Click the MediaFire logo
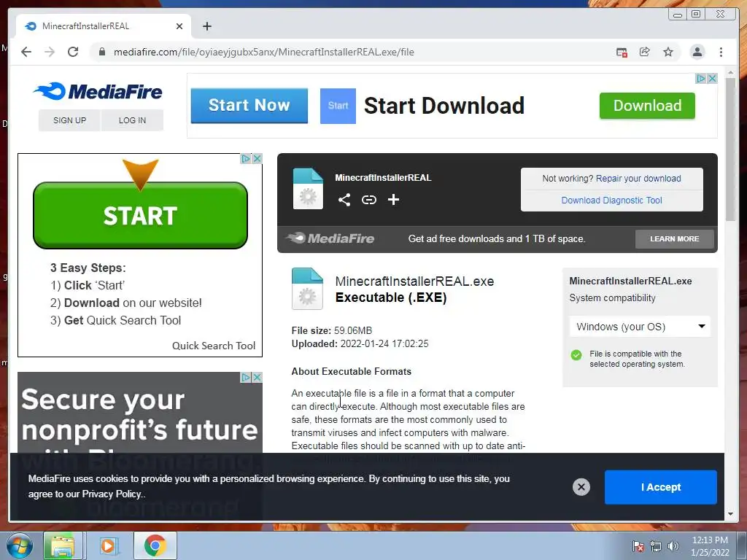Image resolution: width=747 pixels, height=560 pixels. coord(98,91)
